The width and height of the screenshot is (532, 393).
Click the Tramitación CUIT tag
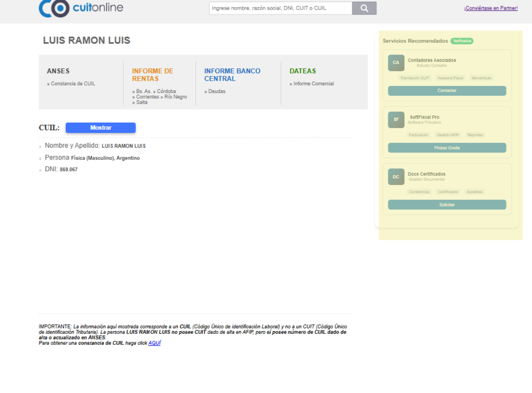415,78
